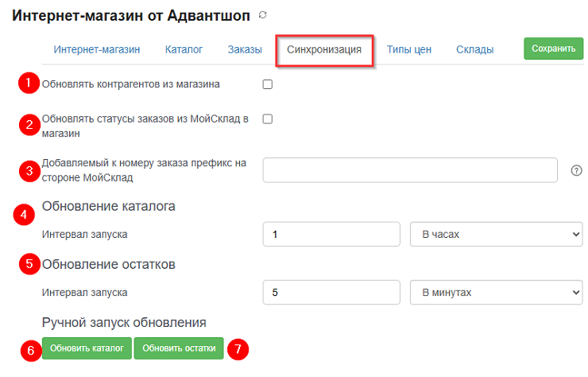Screen dimensions: 588x377
Task: Click the Интернет-магазин от Адвантшоп title
Action: (x=131, y=16)
